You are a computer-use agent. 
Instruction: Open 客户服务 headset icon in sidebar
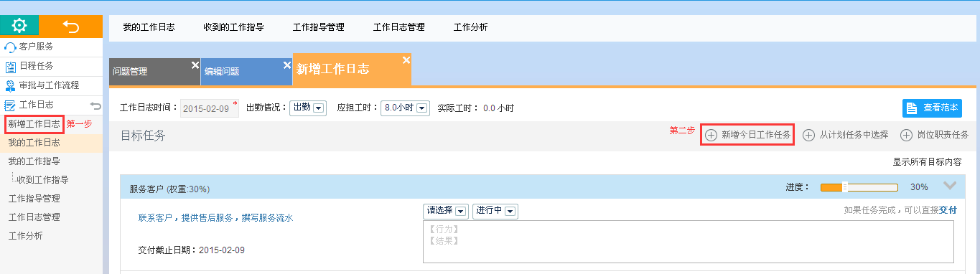10,47
